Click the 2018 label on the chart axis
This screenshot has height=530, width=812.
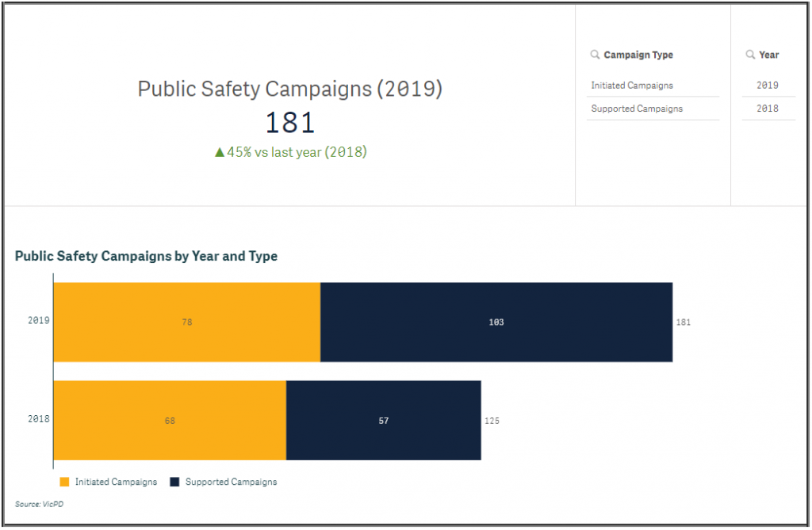click(x=38, y=419)
